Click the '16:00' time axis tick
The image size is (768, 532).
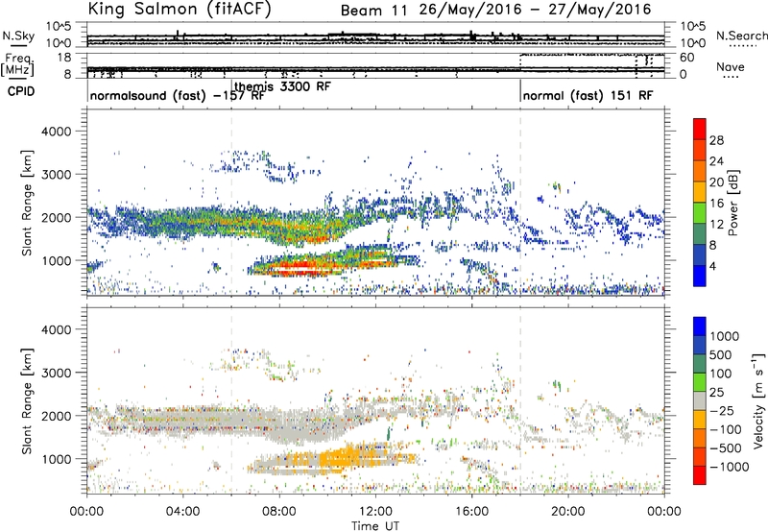(471, 512)
